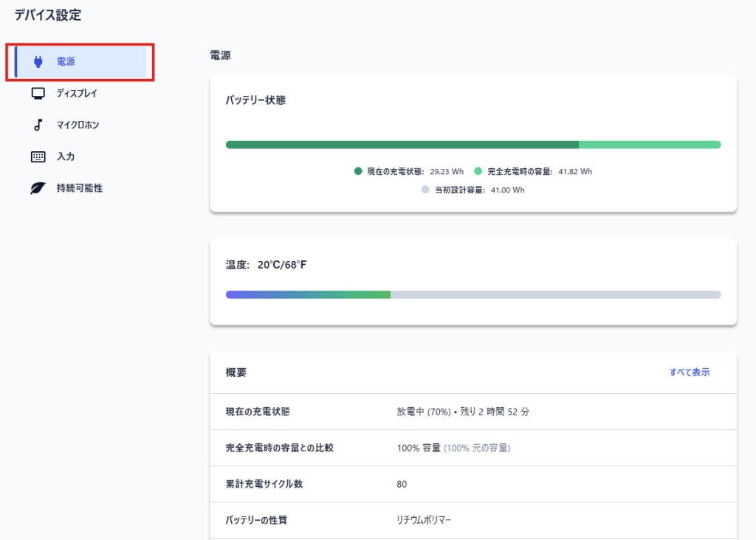Click the power plug icon in sidebar
The image size is (756, 540).
(38, 62)
